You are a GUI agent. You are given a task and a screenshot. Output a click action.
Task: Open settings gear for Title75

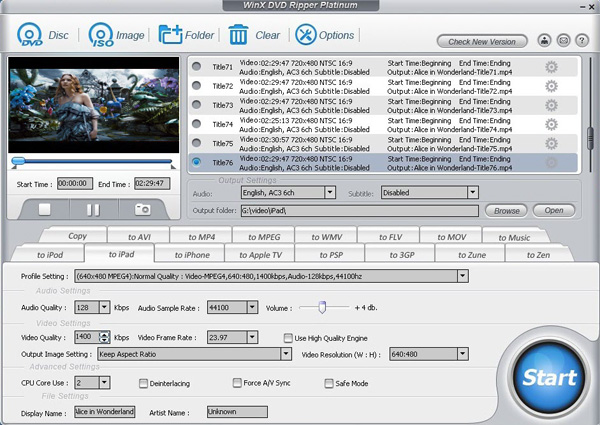(x=551, y=144)
